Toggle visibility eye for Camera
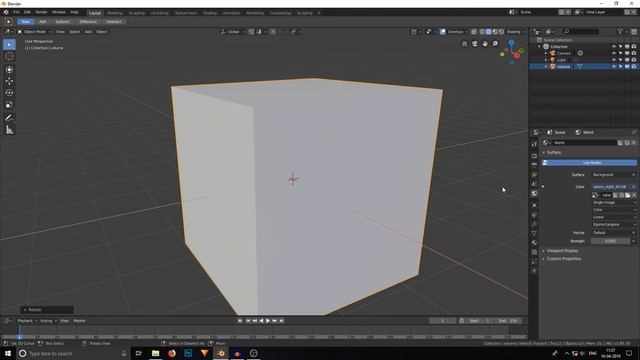Viewport: 640px width, 360px height. (613, 53)
